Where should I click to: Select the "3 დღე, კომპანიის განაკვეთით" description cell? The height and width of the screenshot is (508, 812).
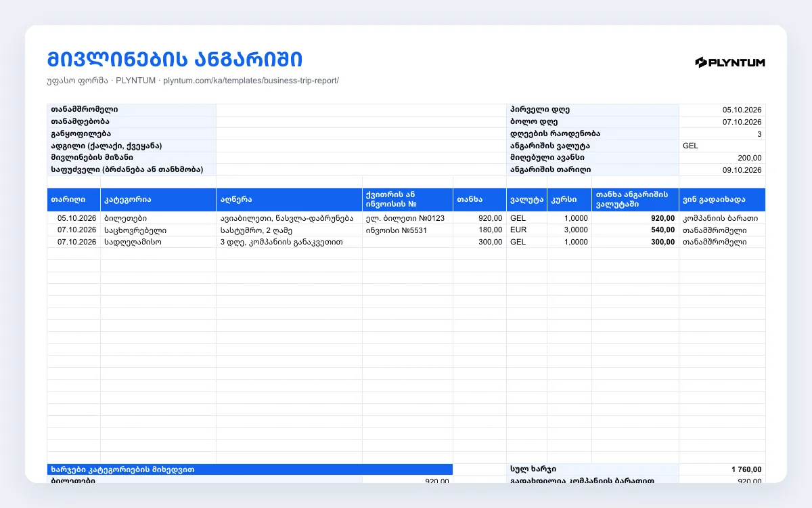(289, 241)
